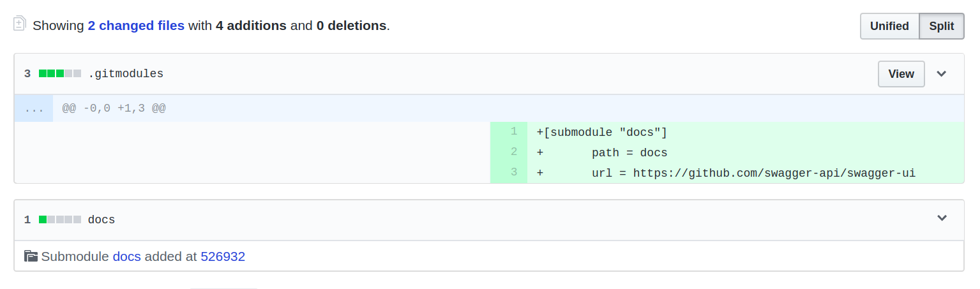The width and height of the screenshot is (980, 289).
Task: Collapse the docs submodule diff
Action: click(x=941, y=218)
